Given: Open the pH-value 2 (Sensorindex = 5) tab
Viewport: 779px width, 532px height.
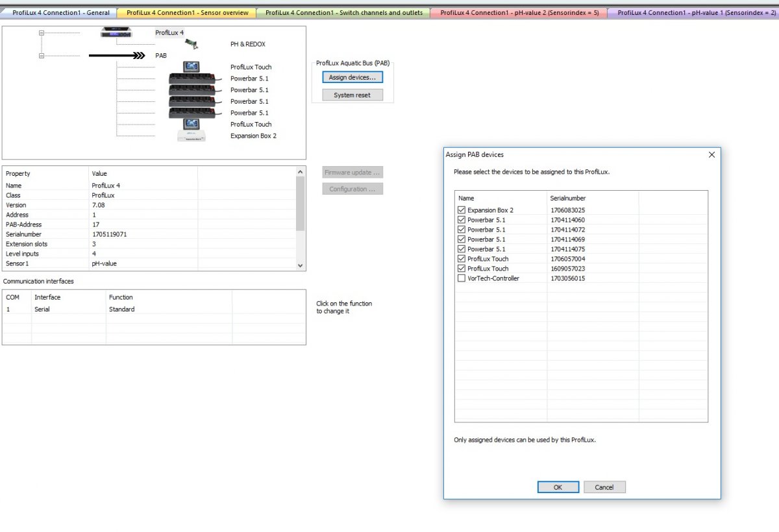Looking at the screenshot, I should [x=519, y=13].
